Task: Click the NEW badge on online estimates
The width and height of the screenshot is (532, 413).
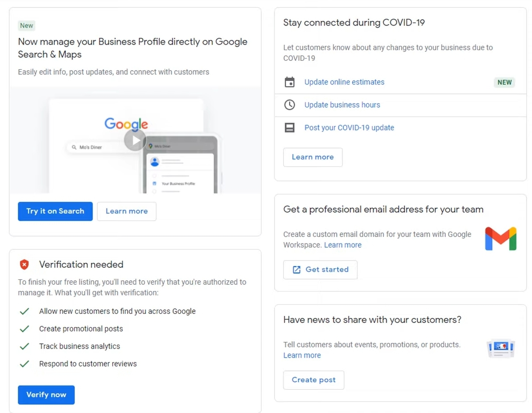Action: (505, 82)
